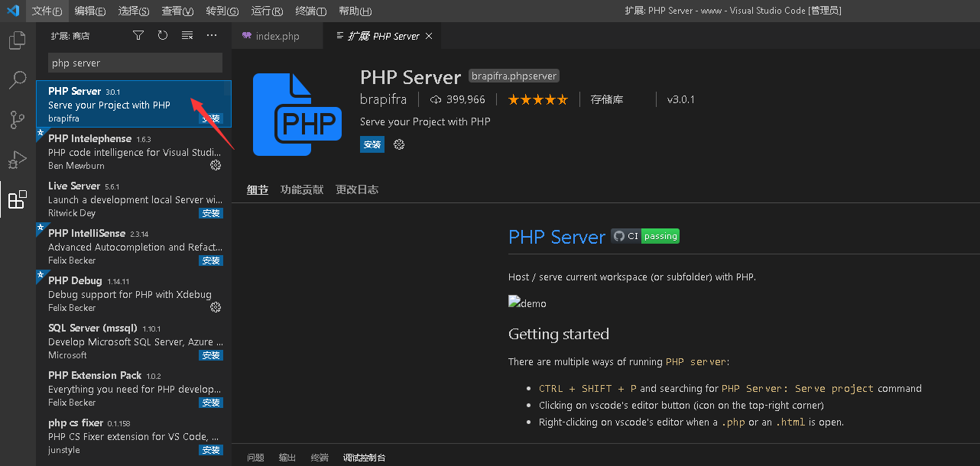This screenshot has width=980, height=466.
Task: Install the Live Server extension
Action: point(210,213)
